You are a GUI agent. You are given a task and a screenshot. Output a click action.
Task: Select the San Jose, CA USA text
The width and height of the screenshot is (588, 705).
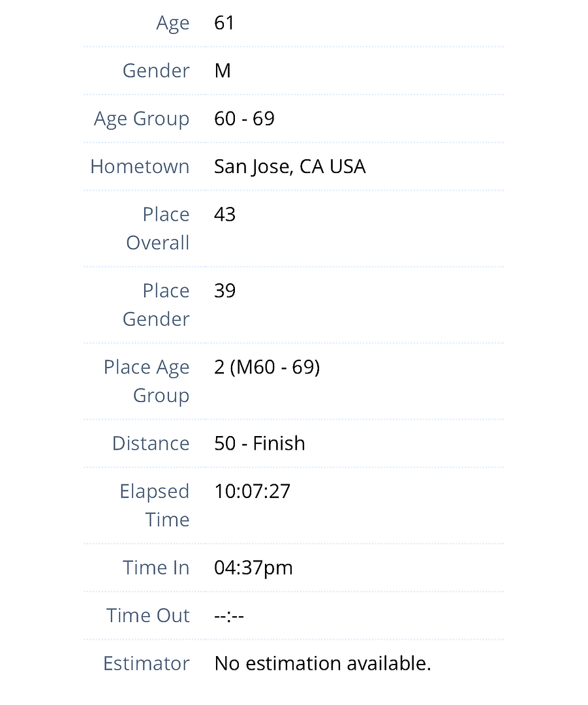[290, 166]
